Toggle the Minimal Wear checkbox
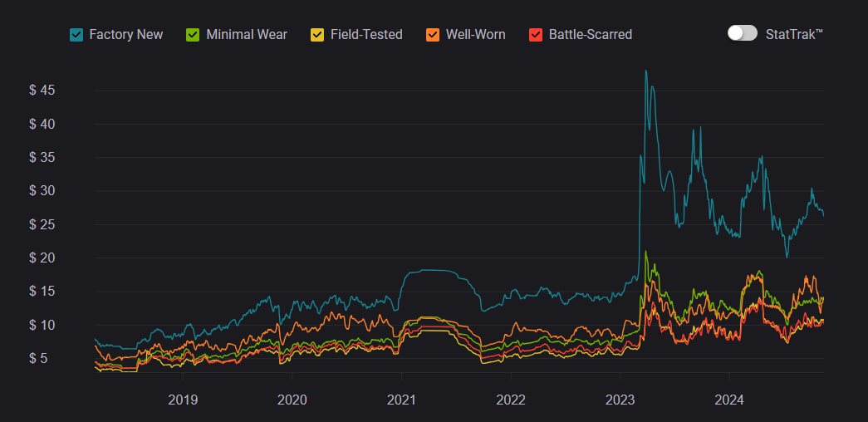This screenshot has height=422, width=868. [x=193, y=35]
